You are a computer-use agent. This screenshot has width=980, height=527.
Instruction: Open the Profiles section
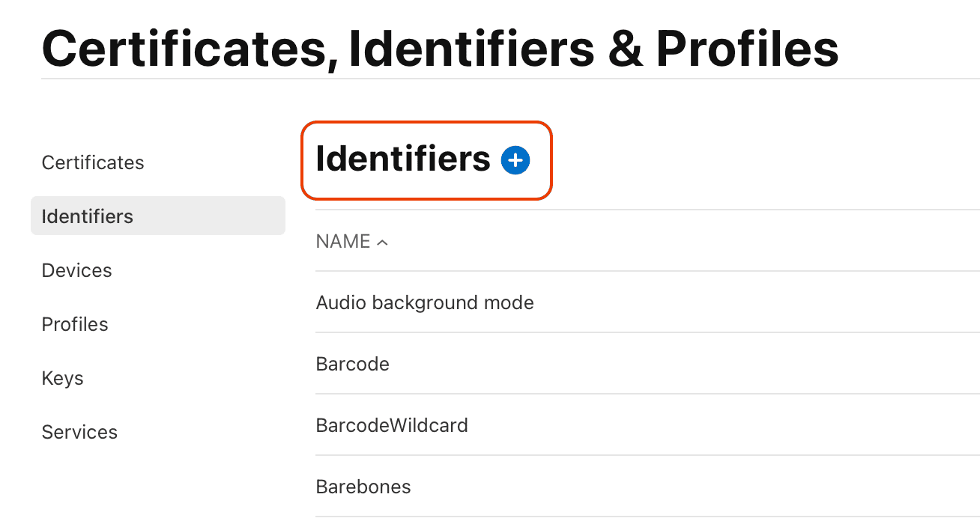click(x=74, y=324)
